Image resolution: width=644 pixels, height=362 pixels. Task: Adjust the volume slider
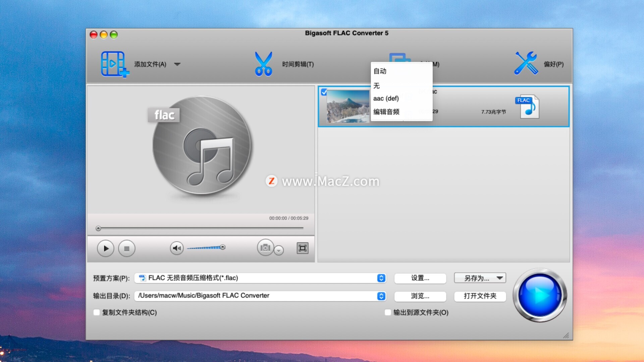[206, 247]
